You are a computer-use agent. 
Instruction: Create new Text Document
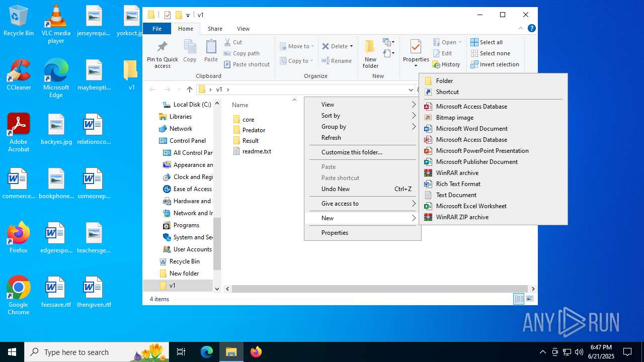493,195
